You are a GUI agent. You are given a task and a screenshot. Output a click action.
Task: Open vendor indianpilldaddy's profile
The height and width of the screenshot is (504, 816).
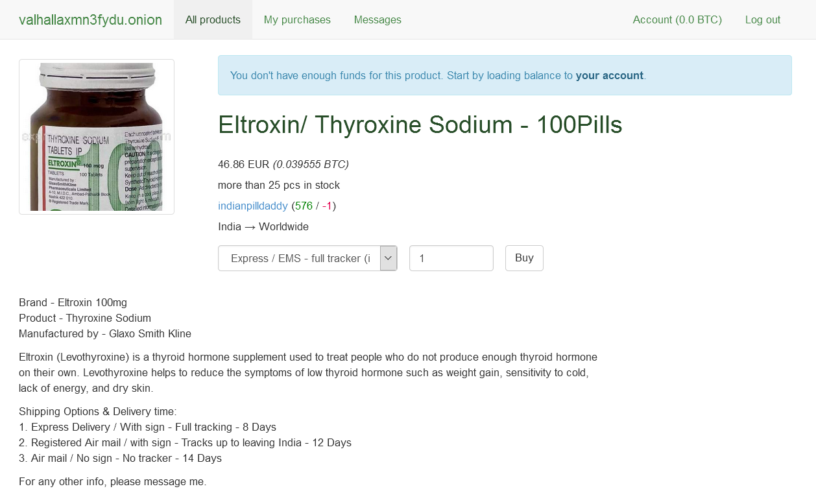(x=253, y=206)
